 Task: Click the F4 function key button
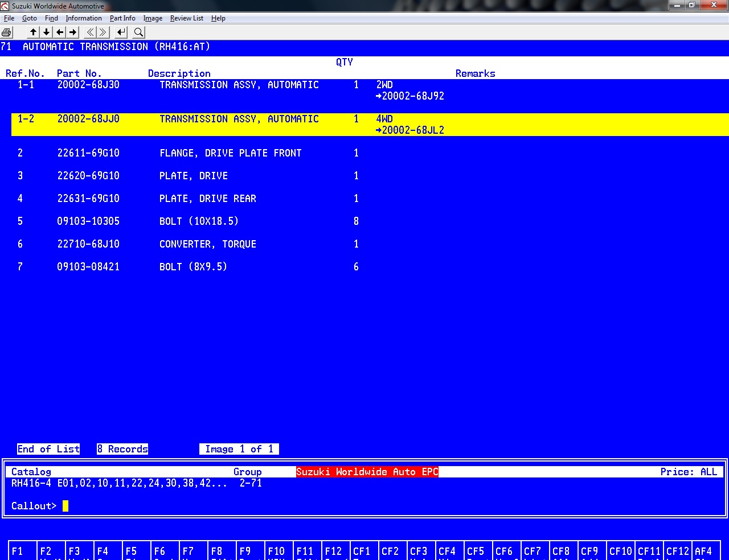click(x=108, y=551)
